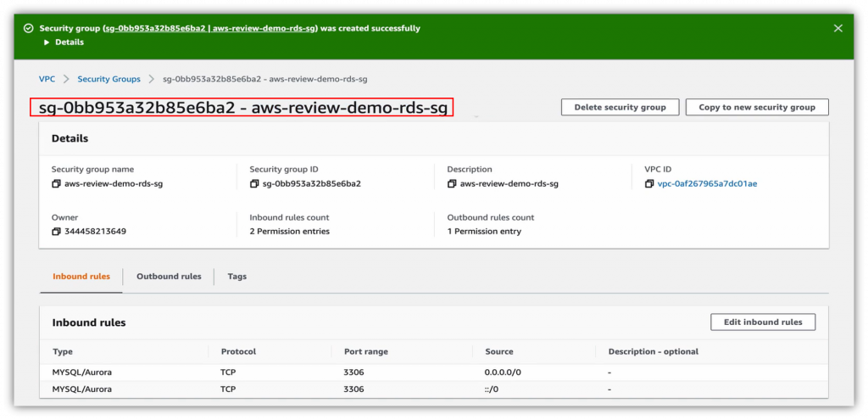Open Security Groups breadcrumb link
This screenshot has width=868, height=420.
(x=109, y=79)
